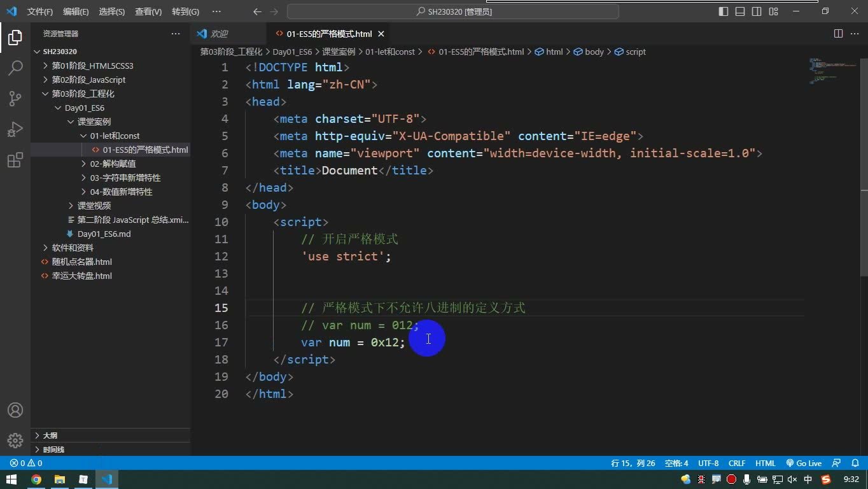Open the Accounts icon in activity bar
Viewport: 868px width, 489px height.
coord(15,410)
